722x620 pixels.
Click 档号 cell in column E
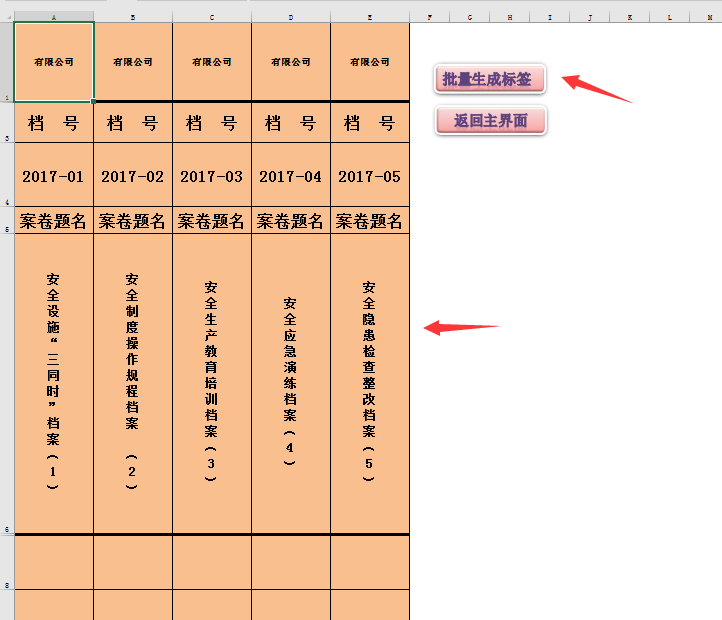click(x=370, y=123)
